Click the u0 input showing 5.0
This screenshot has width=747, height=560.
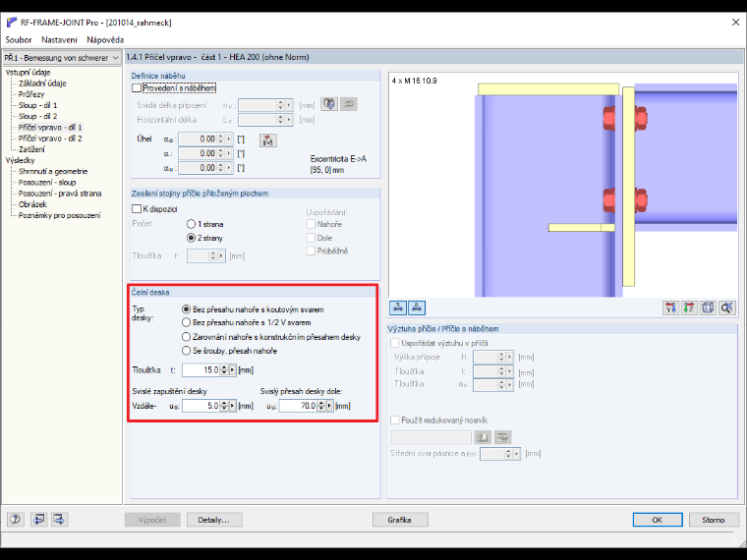coord(201,406)
